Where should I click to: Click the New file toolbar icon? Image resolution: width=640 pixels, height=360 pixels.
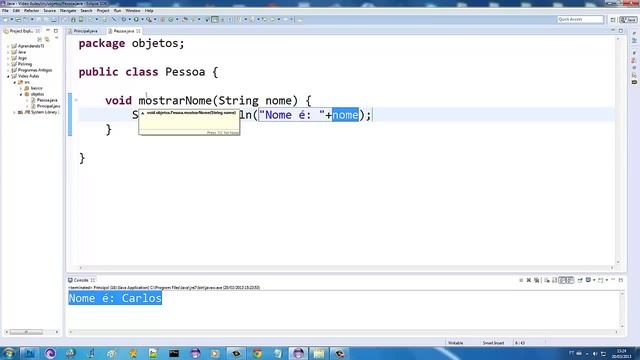[6, 20]
